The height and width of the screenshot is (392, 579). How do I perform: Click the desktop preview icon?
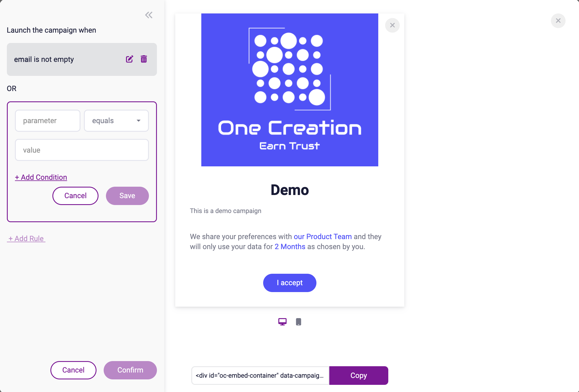tap(283, 322)
